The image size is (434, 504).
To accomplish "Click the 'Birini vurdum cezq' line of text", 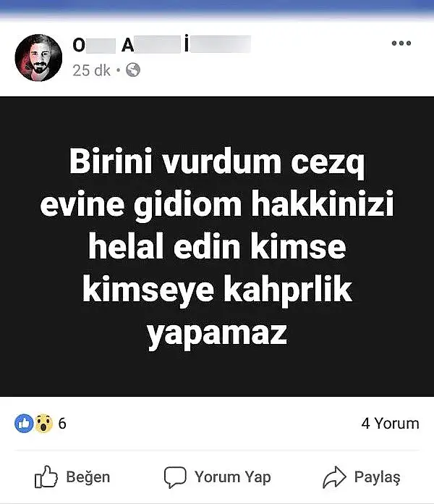I will tap(217, 161).
